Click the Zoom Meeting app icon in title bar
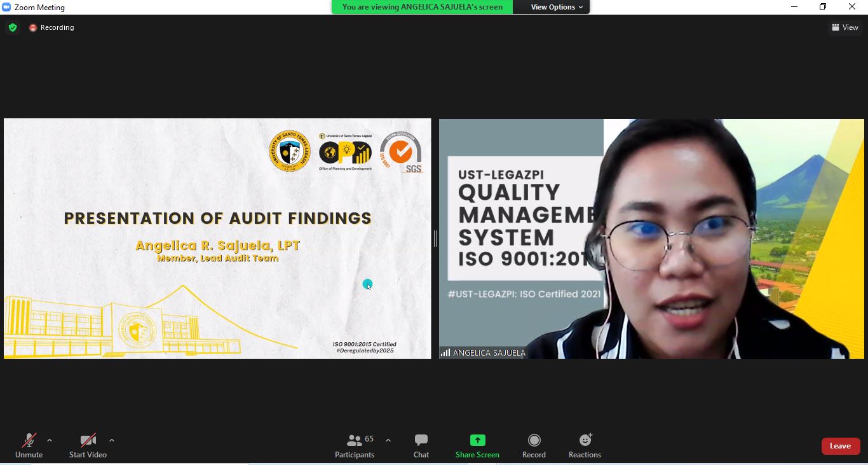The image size is (868, 465). tap(6, 7)
